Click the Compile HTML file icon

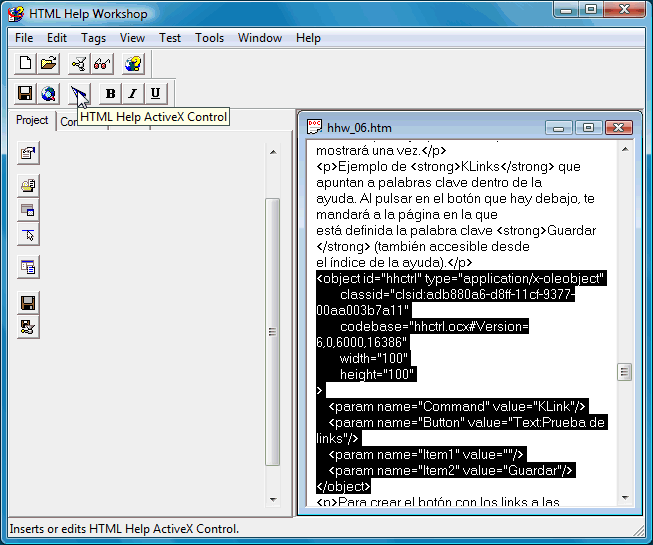pyautogui.click(x=79, y=64)
